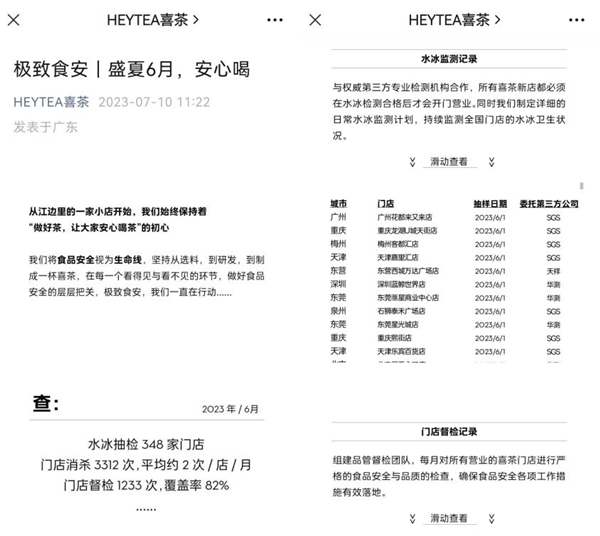Click the line 门店督检 1233 次,覆盖率 82%

coord(146,485)
